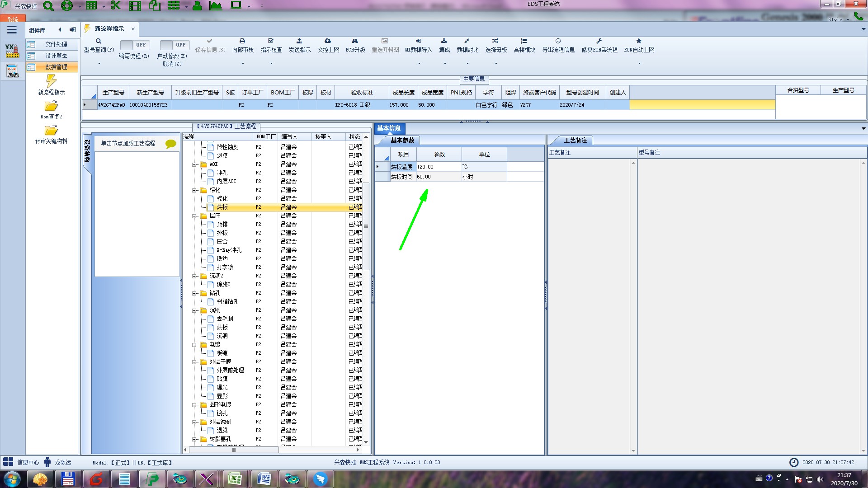Click the 集成 download icon
The image size is (868, 488).
pos(444,41)
